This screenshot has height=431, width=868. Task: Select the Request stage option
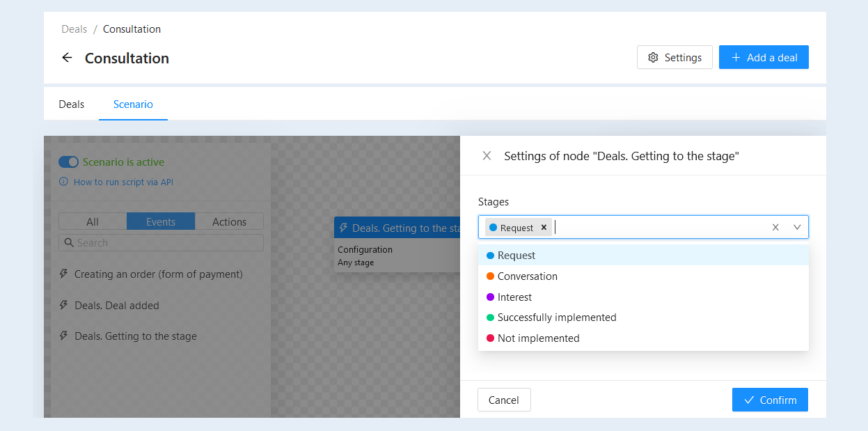[643, 256]
